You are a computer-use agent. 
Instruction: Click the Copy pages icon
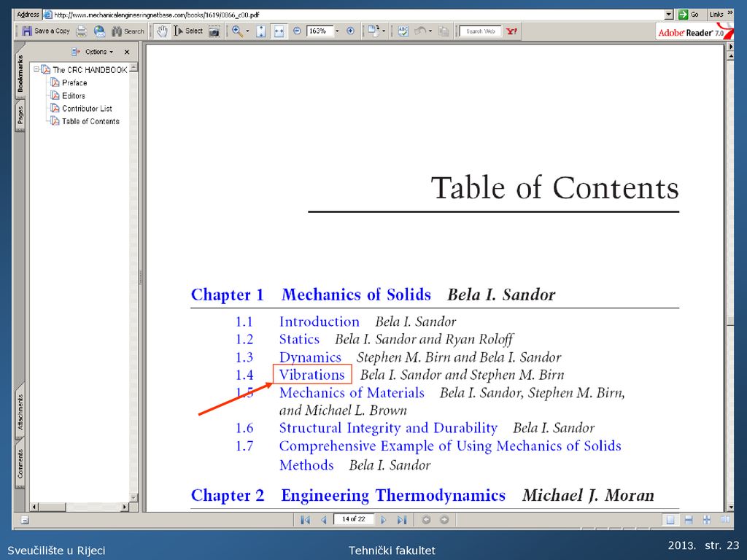tap(444, 31)
